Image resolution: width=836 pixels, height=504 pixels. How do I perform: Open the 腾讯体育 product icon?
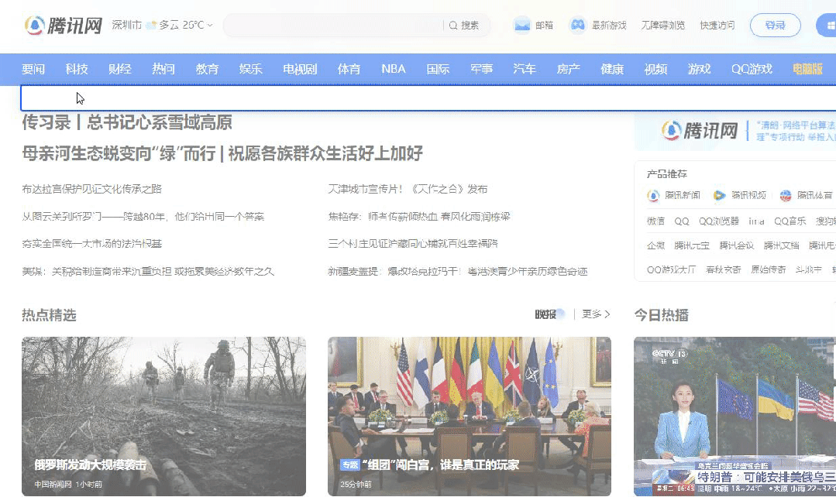coord(786,196)
